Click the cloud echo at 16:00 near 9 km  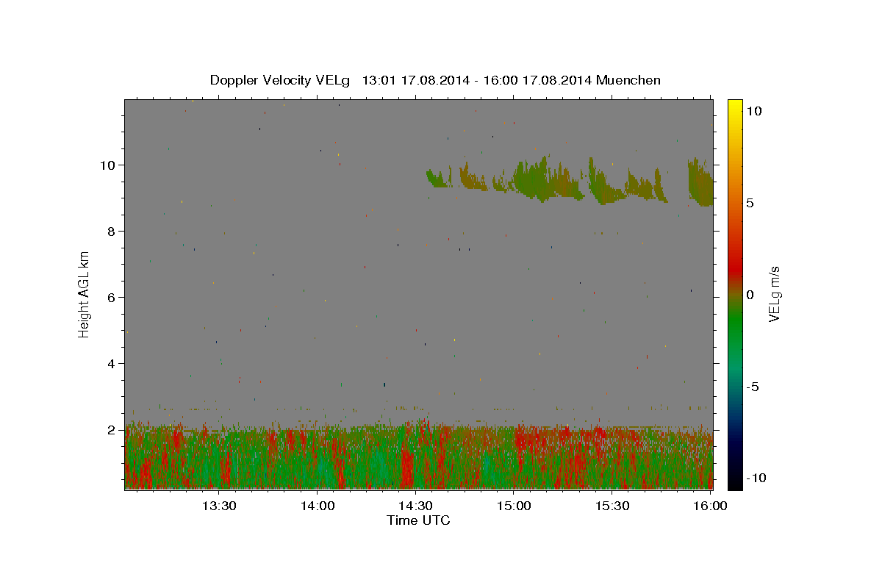pyautogui.click(x=701, y=184)
